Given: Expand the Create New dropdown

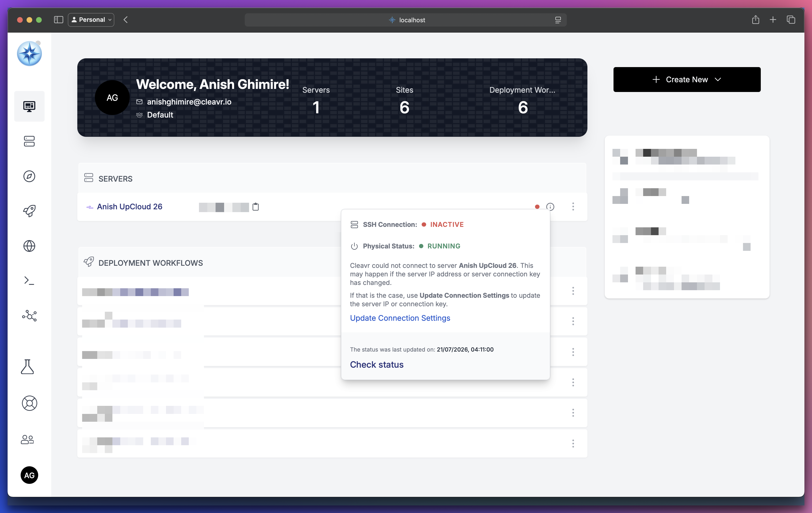Looking at the screenshot, I should [687, 79].
